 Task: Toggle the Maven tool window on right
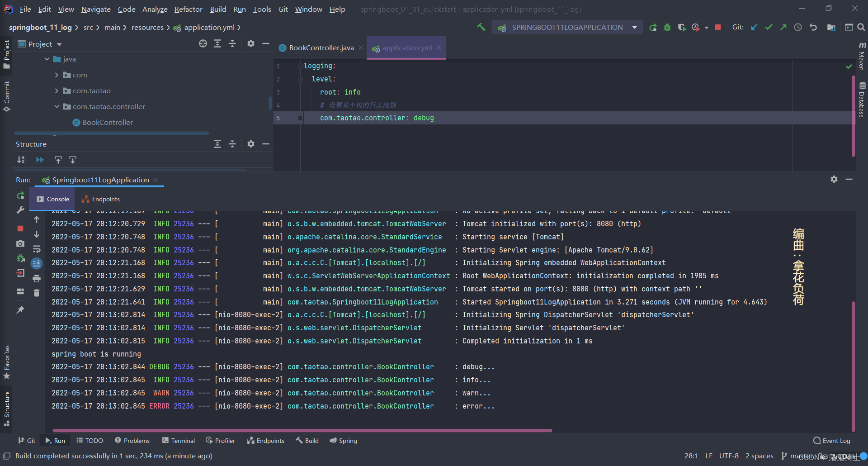862,56
